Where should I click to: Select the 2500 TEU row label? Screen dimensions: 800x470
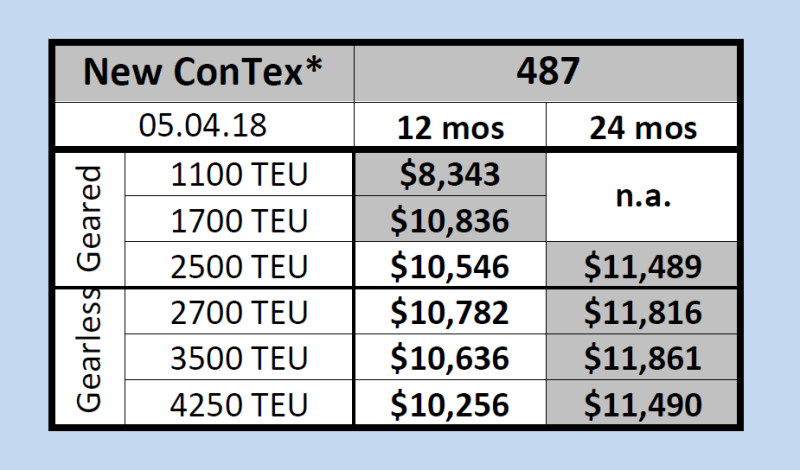[x=238, y=269]
